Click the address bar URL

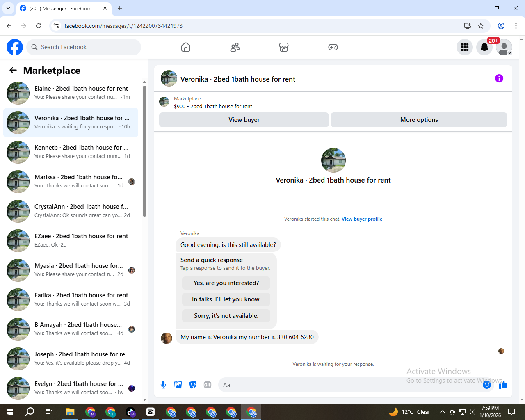tap(123, 26)
